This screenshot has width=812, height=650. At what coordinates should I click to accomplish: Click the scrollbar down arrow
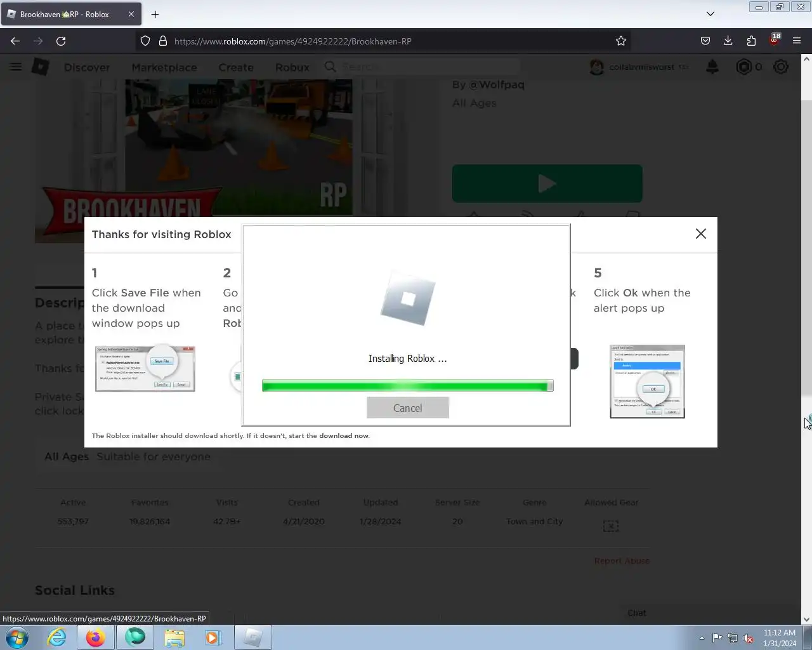point(806,620)
